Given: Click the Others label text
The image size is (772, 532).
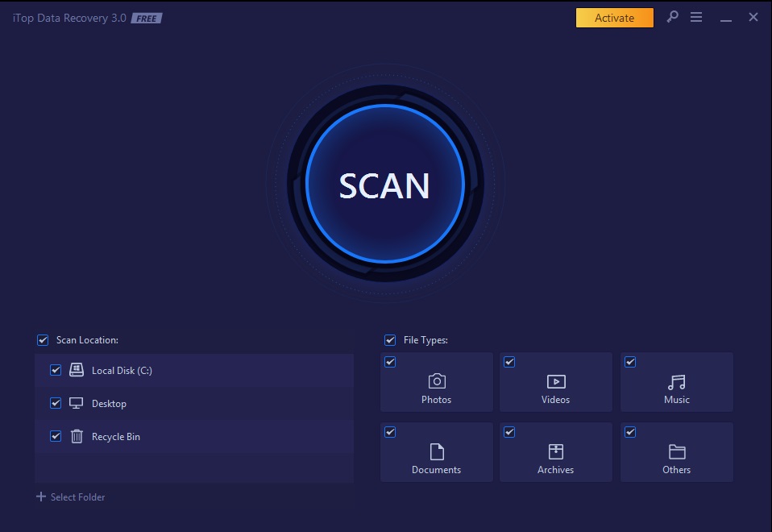Looking at the screenshot, I should pyautogui.click(x=676, y=469).
